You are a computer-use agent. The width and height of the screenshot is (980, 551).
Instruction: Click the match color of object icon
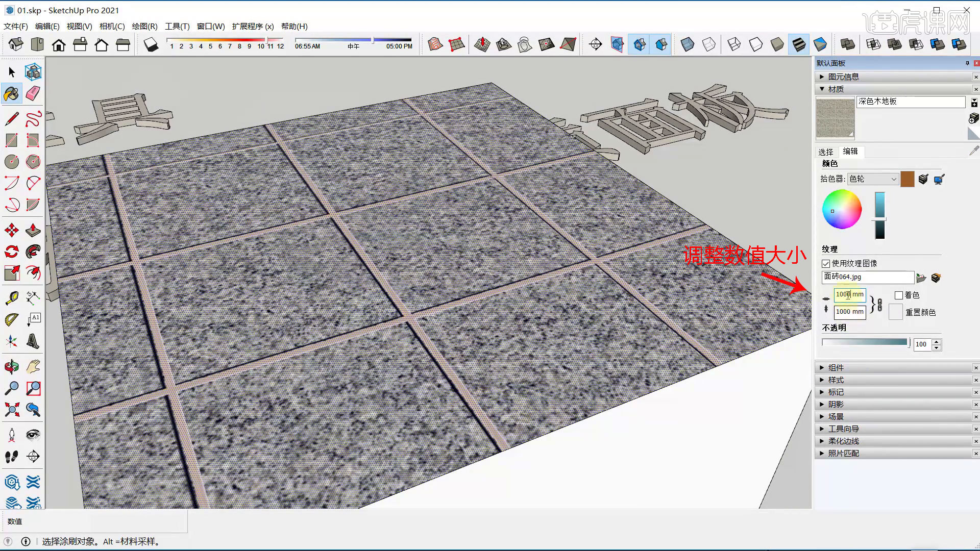923,179
